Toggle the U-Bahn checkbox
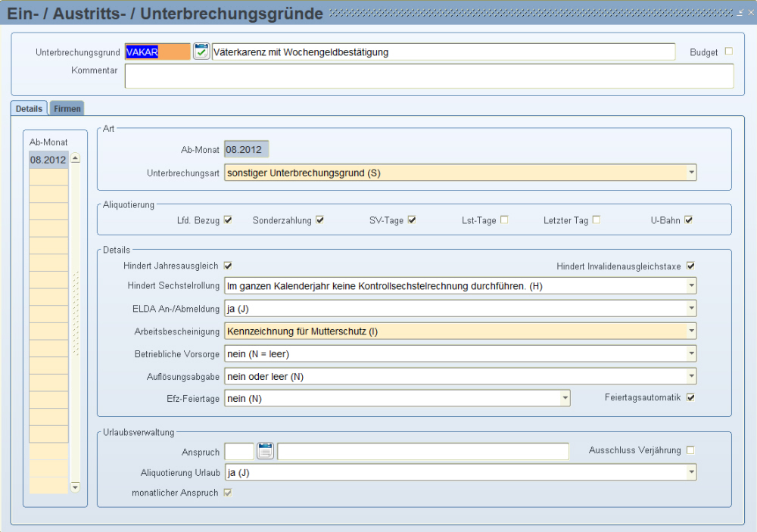 click(x=688, y=219)
